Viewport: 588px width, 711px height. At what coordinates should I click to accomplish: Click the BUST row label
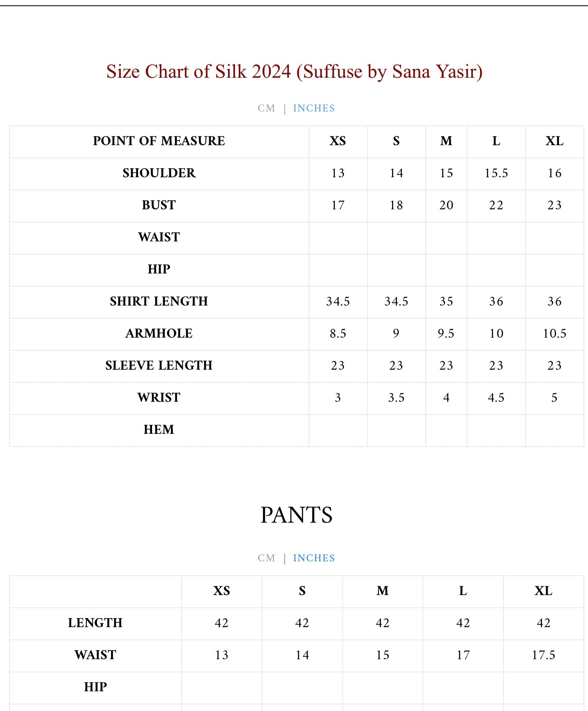pyautogui.click(x=159, y=205)
